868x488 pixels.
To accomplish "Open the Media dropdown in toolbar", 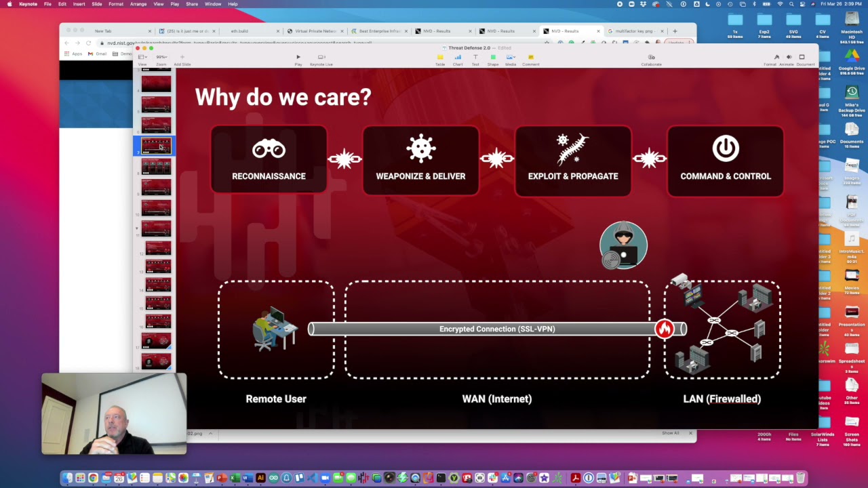I will tap(511, 60).
